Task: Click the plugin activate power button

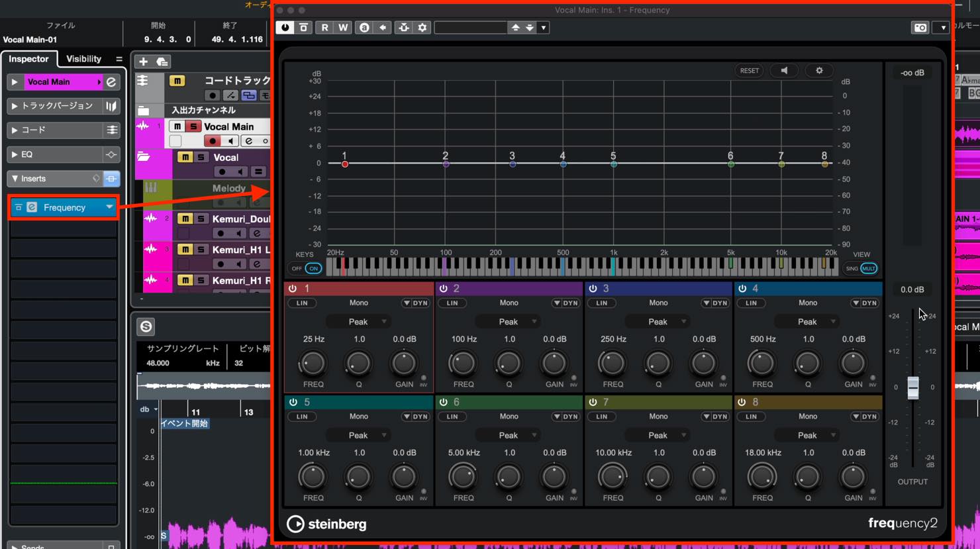Action: click(285, 28)
